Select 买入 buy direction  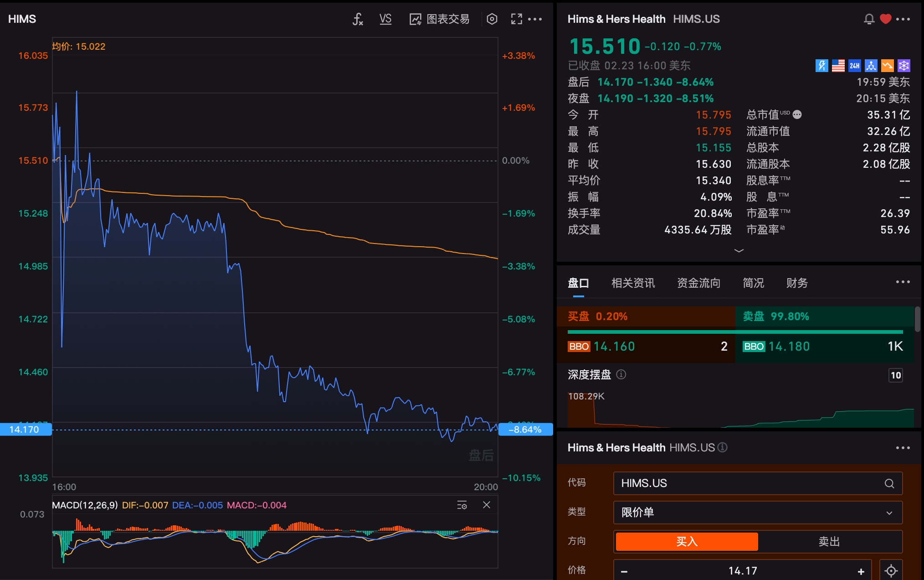687,541
